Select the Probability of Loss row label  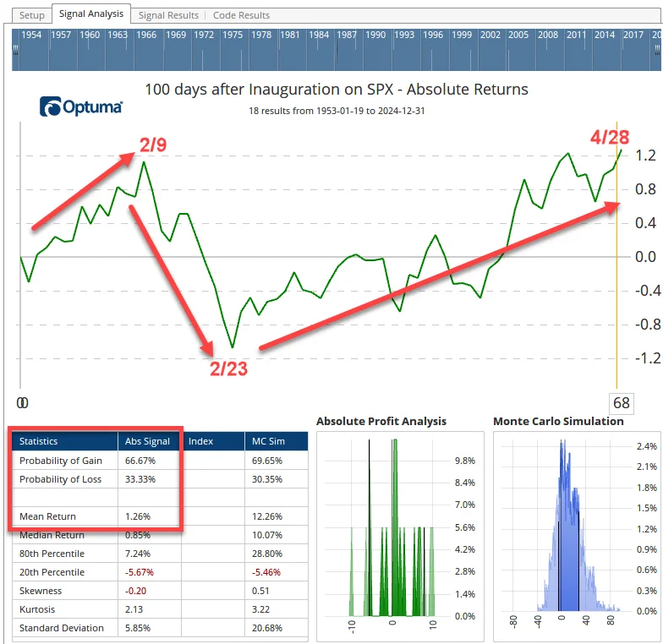pos(60,479)
